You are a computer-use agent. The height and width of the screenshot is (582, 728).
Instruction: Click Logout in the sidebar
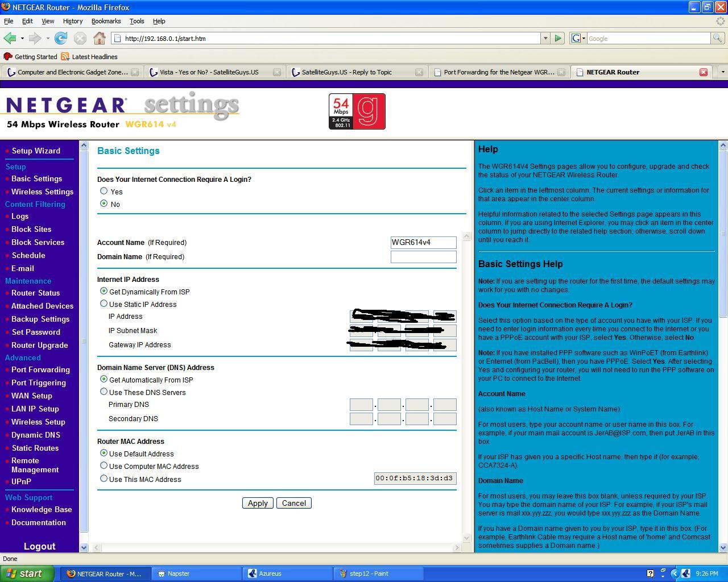coord(39,546)
